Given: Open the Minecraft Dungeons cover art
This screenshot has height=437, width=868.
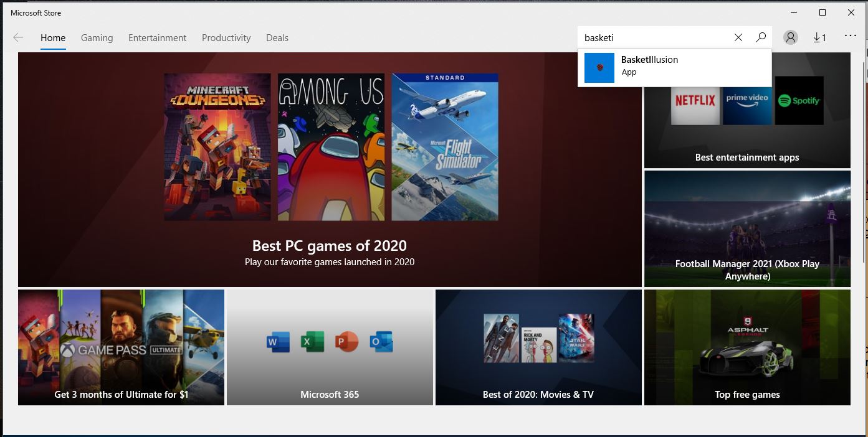Looking at the screenshot, I should click(x=217, y=147).
